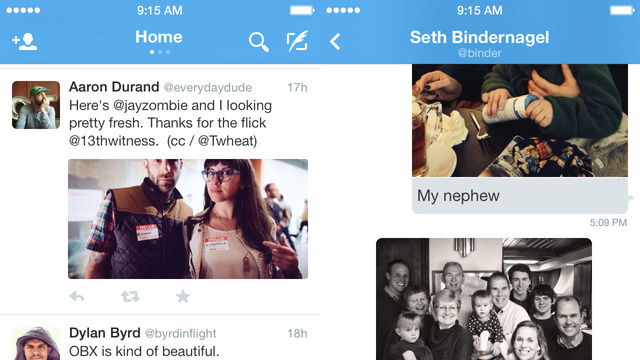The width and height of the screenshot is (640, 360).
Task: Switch to the third page dot
Action: click(168, 52)
